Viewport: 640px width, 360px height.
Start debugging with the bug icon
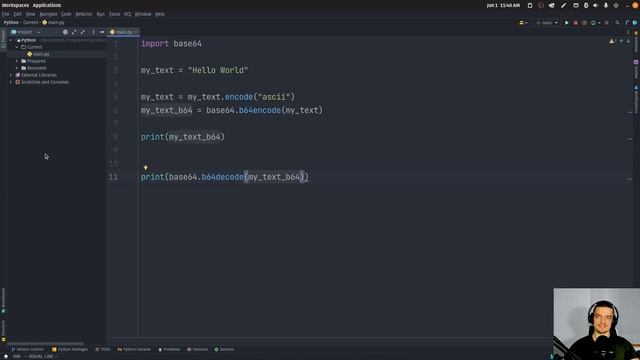point(576,23)
